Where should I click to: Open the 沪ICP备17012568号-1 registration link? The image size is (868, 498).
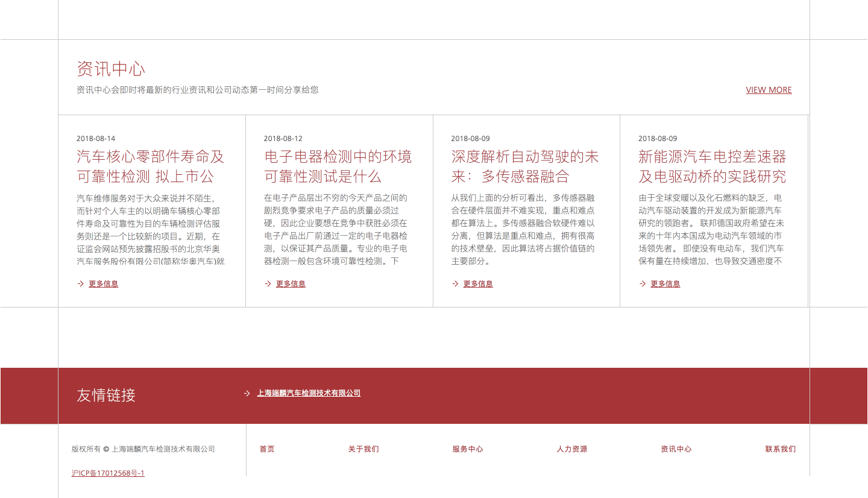click(108, 473)
